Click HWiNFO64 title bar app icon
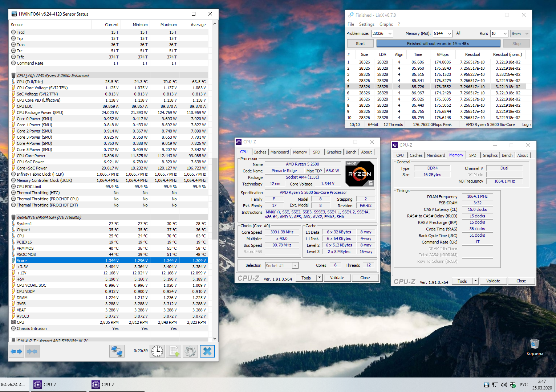Screen dimensions: 556x392 click(14, 14)
